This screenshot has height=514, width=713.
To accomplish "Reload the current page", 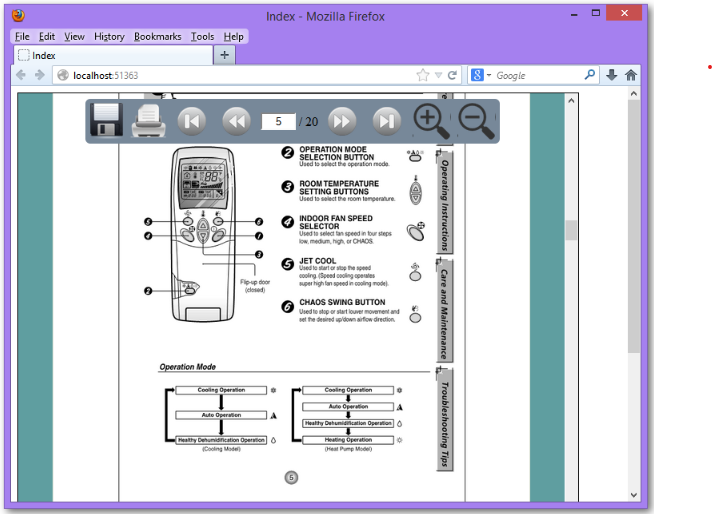I will click(452, 75).
